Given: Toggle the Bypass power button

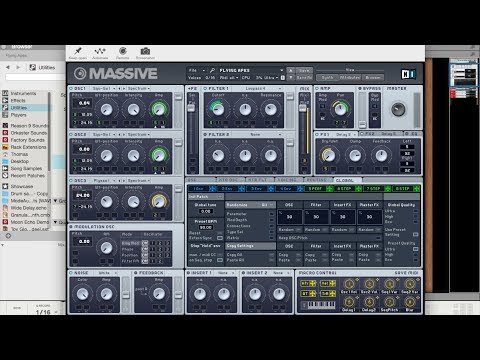Looking at the screenshot, I should coord(360,88).
